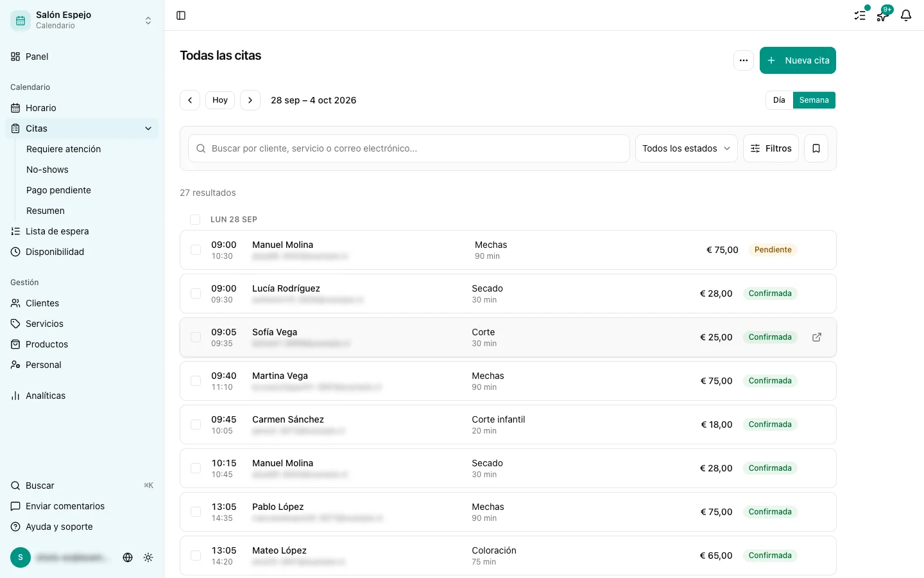
Task: Check Lucía Rodríguez appointment checkbox
Action: (196, 293)
